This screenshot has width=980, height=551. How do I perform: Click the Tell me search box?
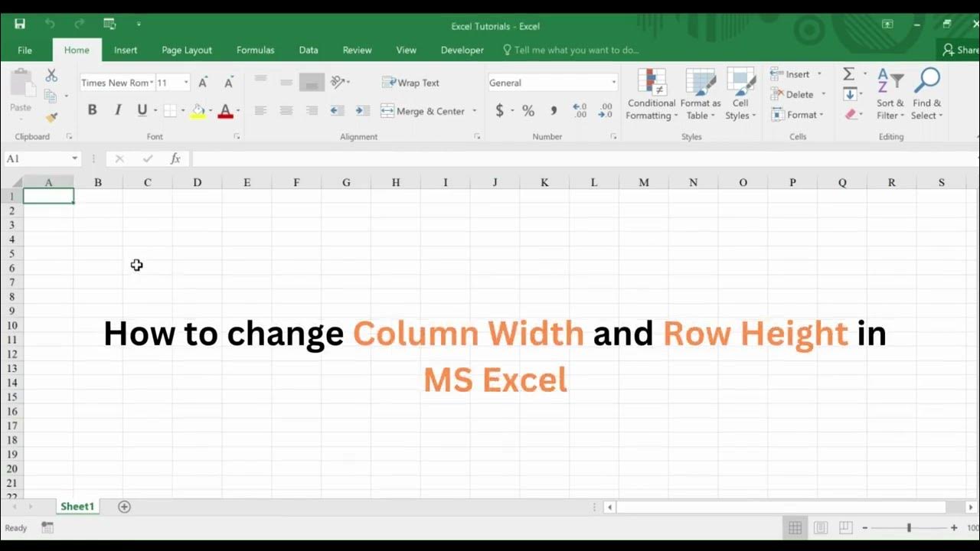pos(570,50)
